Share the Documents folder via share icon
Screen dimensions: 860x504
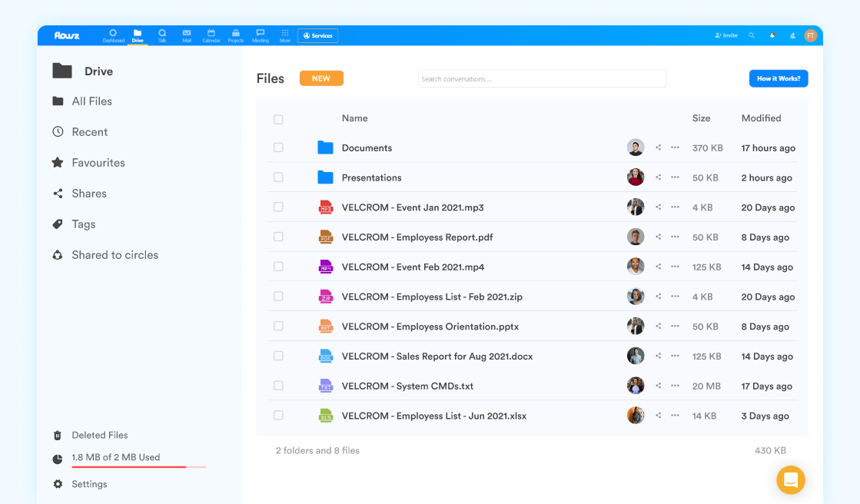[658, 148]
